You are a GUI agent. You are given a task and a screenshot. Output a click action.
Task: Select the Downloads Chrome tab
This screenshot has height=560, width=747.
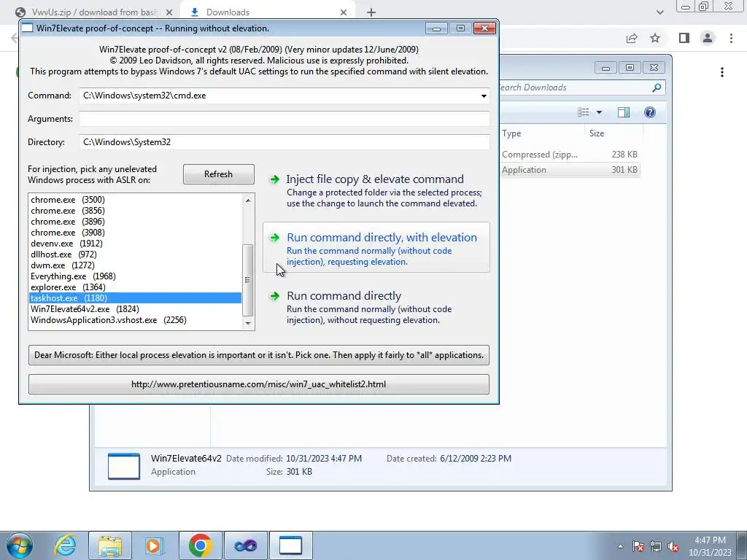(x=267, y=12)
